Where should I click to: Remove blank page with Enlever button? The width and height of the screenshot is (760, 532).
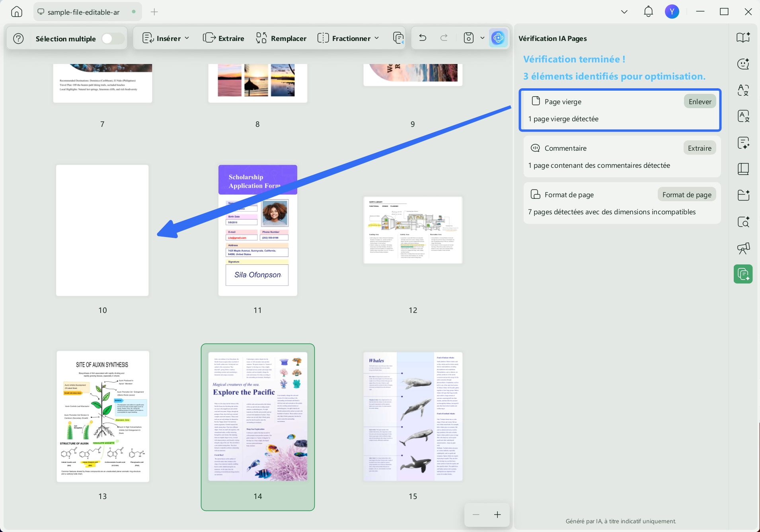(700, 101)
